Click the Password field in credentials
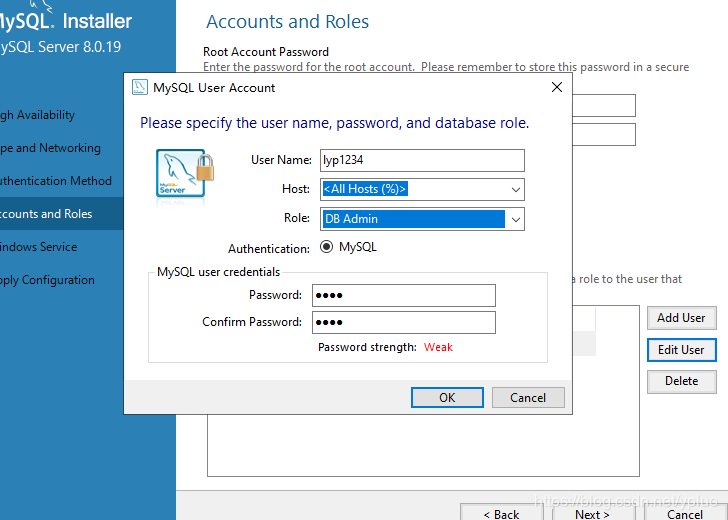Image resolution: width=728 pixels, height=520 pixels. point(403,295)
